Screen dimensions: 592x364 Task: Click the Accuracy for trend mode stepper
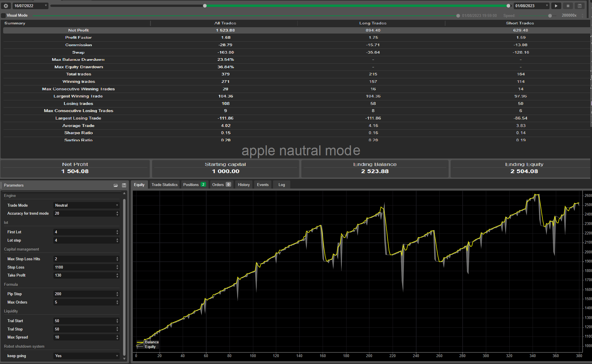(117, 214)
